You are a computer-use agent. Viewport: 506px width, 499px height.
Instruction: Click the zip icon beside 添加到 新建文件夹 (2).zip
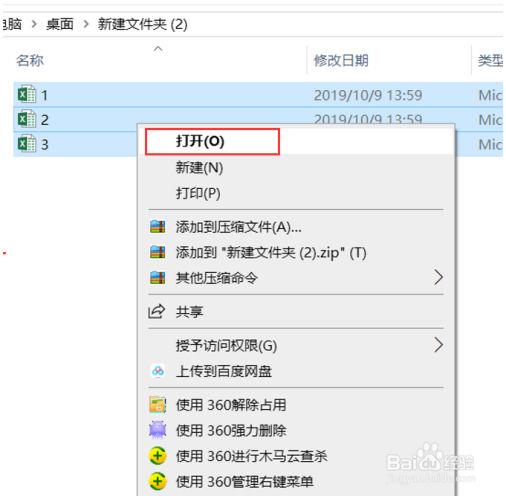tap(157, 252)
